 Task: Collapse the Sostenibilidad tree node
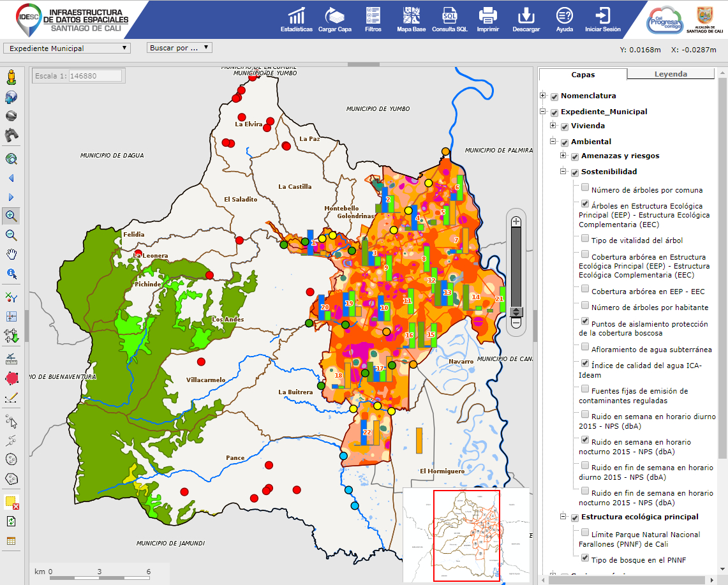(563, 172)
